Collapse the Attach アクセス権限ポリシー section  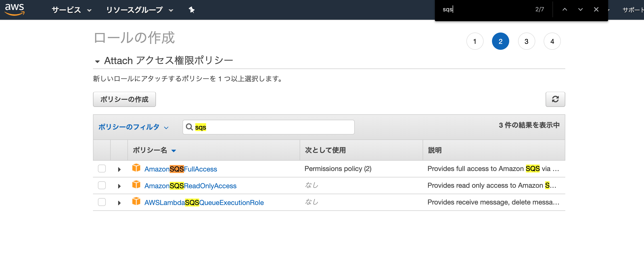(97, 61)
